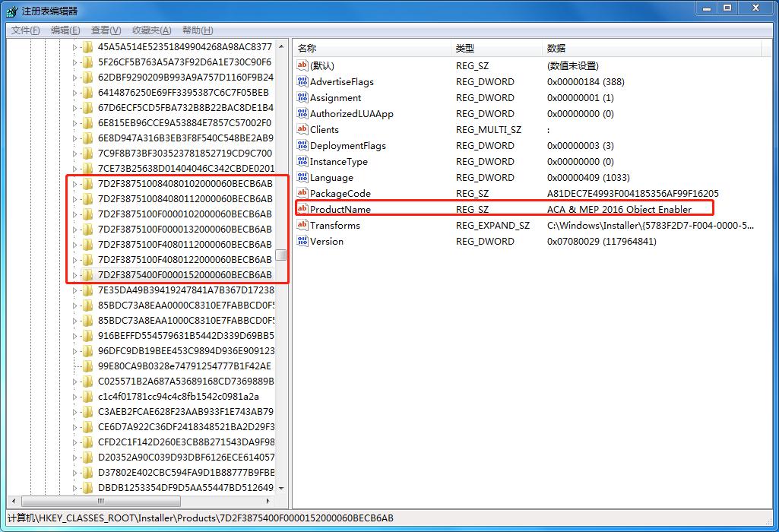Click the Version DWORD icon
This screenshot has width=779, height=532.
point(302,241)
